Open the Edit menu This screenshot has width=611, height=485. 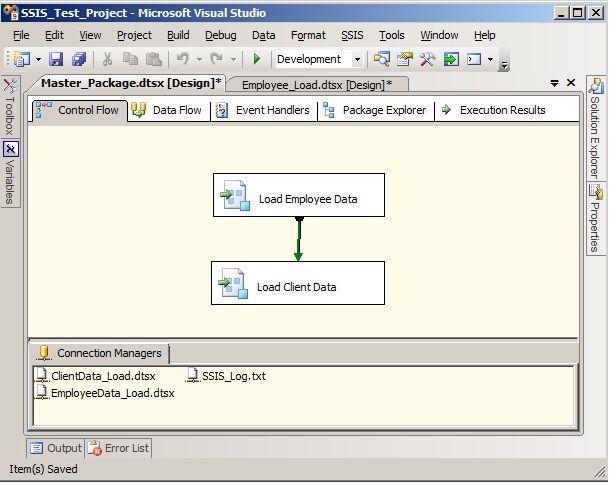pos(54,35)
